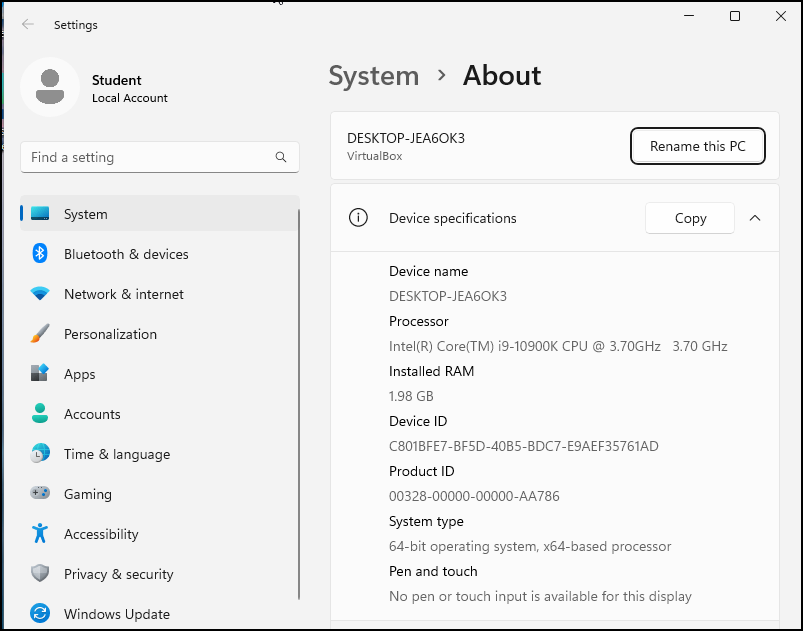The image size is (803, 631).
Task: Click the search magnifier icon
Action: click(x=281, y=157)
